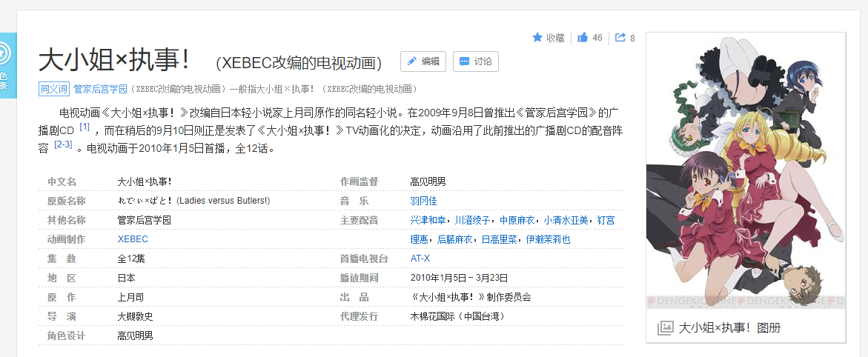Click the 收藏 star icon

click(x=537, y=38)
